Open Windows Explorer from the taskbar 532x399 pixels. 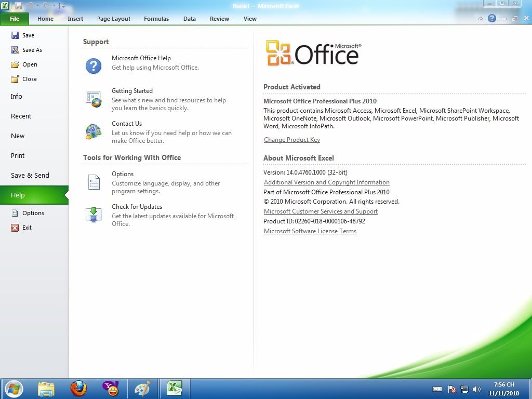click(46, 389)
